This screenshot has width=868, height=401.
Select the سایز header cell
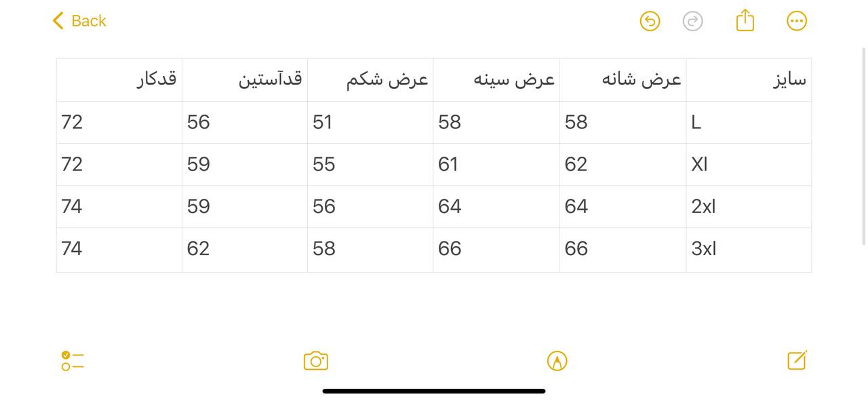[x=749, y=80]
